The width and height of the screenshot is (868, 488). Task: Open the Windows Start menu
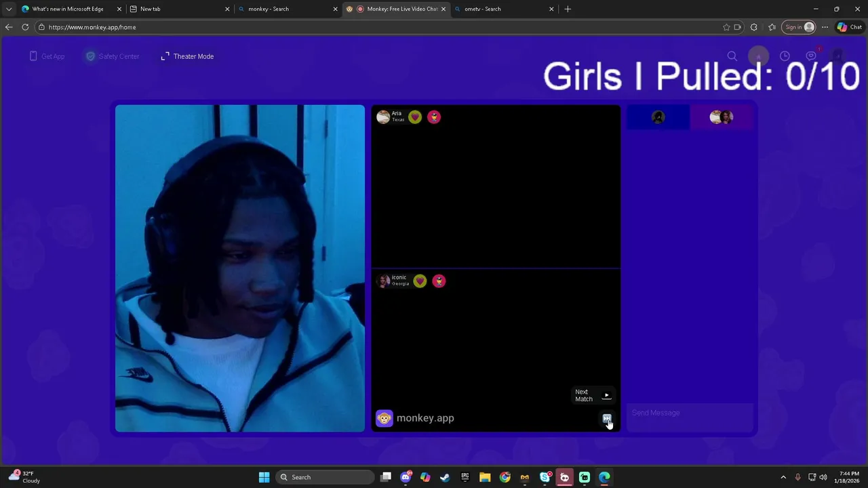(x=264, y=477)
